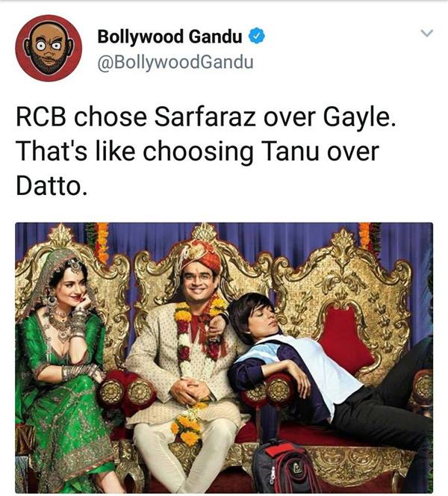Expand the tweet options chevron

(427, 33)
